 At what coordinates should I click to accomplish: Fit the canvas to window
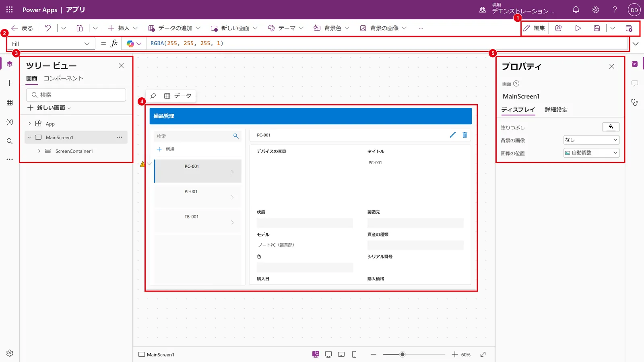tap(483, 354)
